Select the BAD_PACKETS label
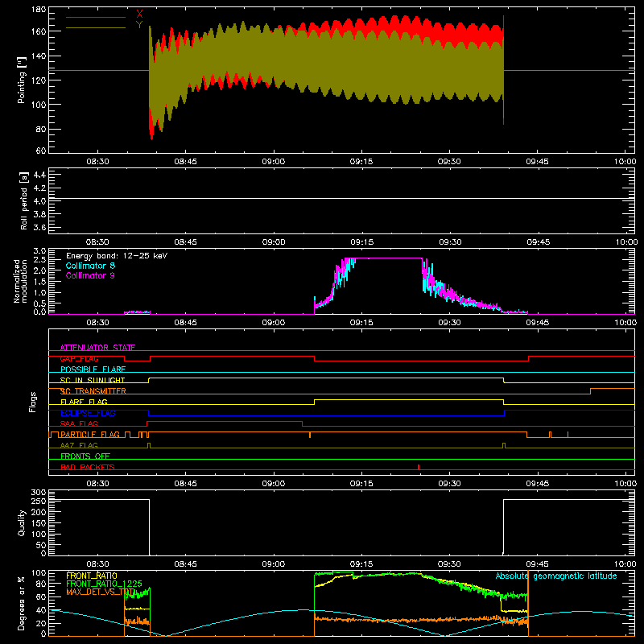The width and height of the screenshot is (644, 644). tap(88, 467)
